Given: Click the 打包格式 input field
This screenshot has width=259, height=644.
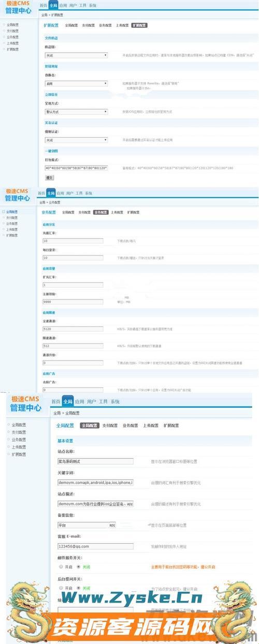Looking at the screenshot, I should [76, 168].
